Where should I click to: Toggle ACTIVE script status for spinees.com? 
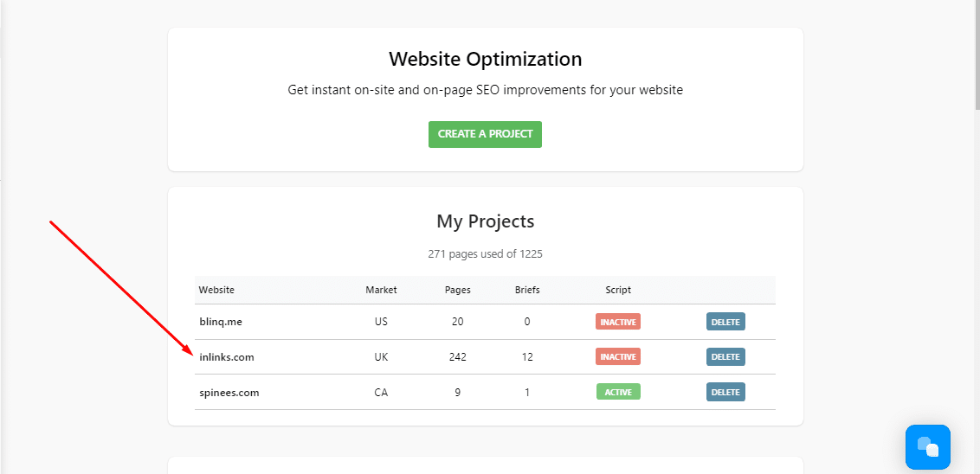pyautogui.click(x=618, y=392)
